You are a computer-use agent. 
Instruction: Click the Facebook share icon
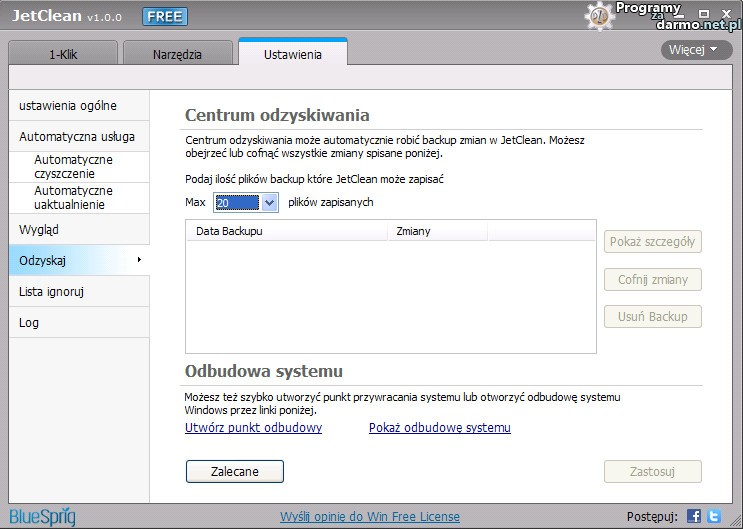pos(694,516)
